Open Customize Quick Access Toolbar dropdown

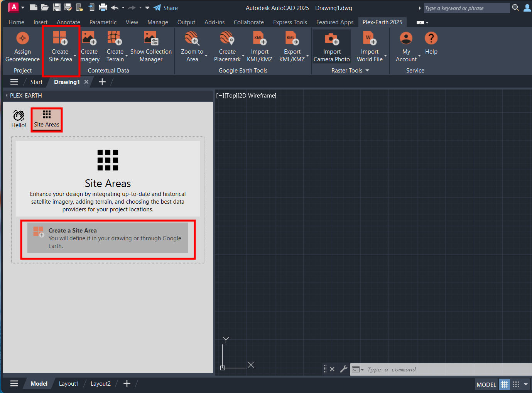[x=147, y=8]
